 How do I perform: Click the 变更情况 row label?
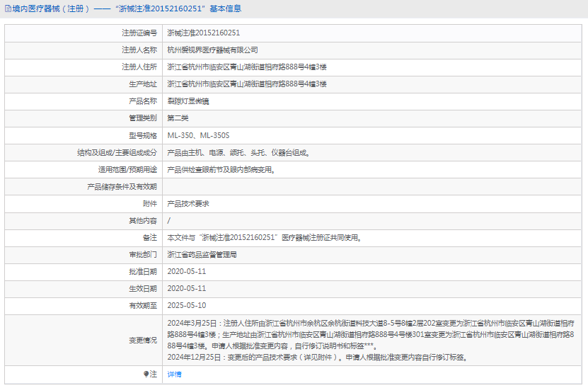point(143,341)
